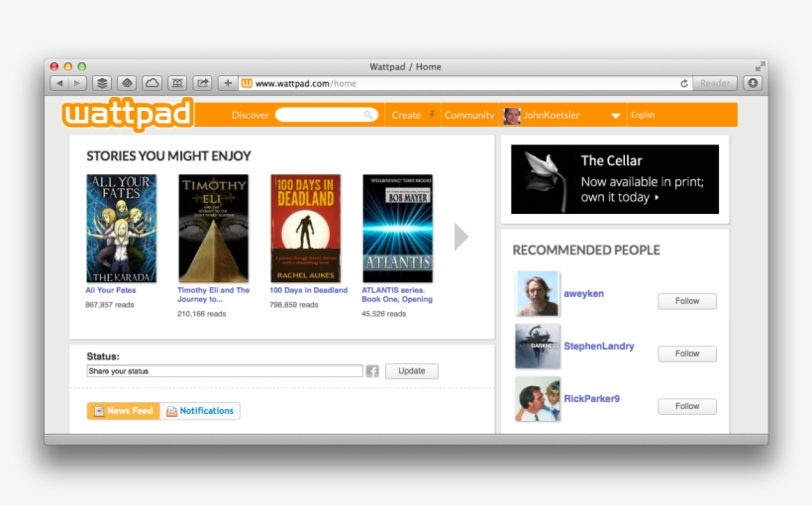Open the Discover menu
The image size is (812, 505).
coord(251,115)
